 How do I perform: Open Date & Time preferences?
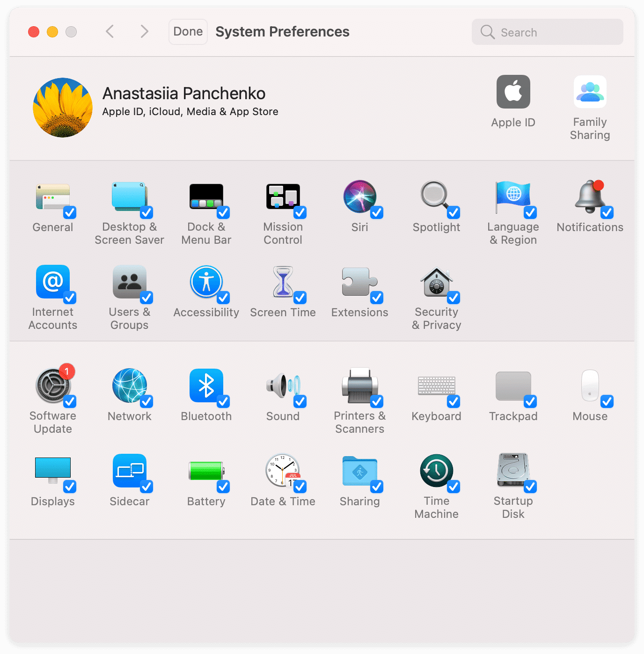[282, 471]
